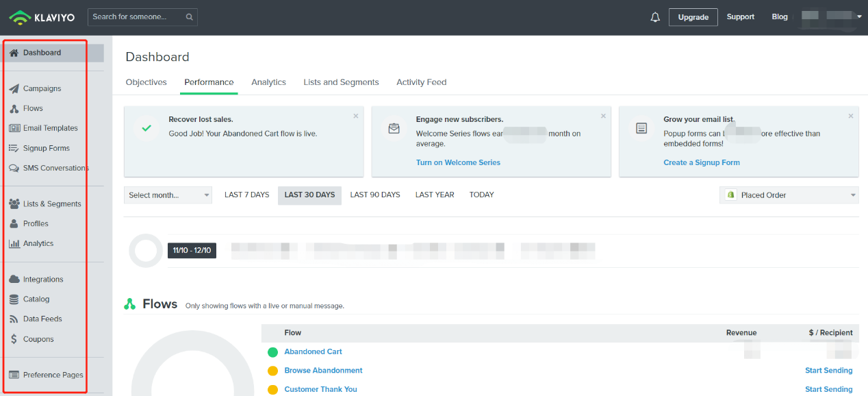Click the Profiles person icon
Viewport: 868px width, 396px height.
coord(14,223)
